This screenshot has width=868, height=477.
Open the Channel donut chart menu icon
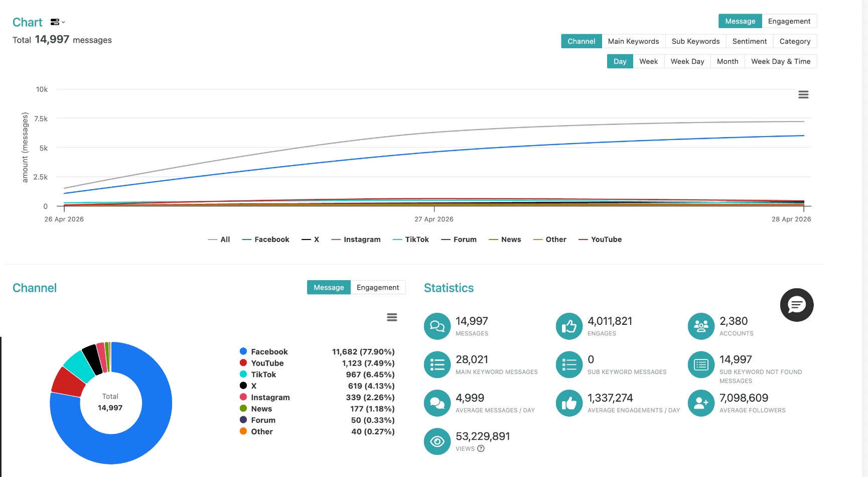(392, 317)
